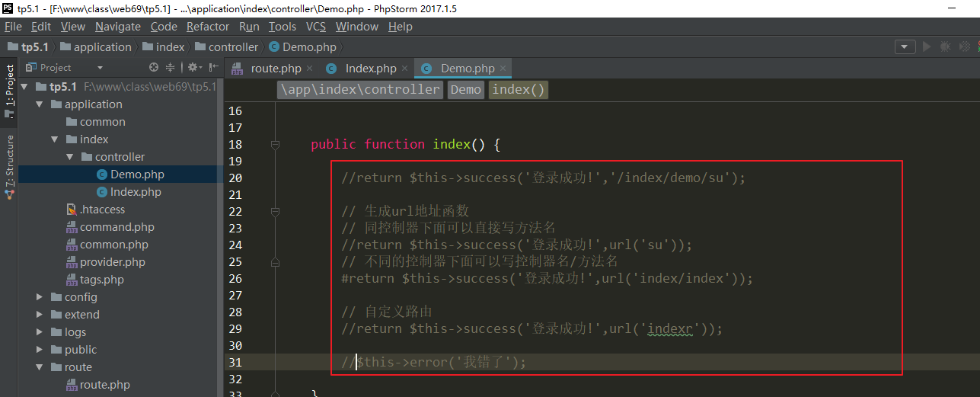Image resolution: width=980 pixels, height=397 pixels.
Task: Close the Index.php editor tab
Action: pyautogui.click(x=405, y=69)
